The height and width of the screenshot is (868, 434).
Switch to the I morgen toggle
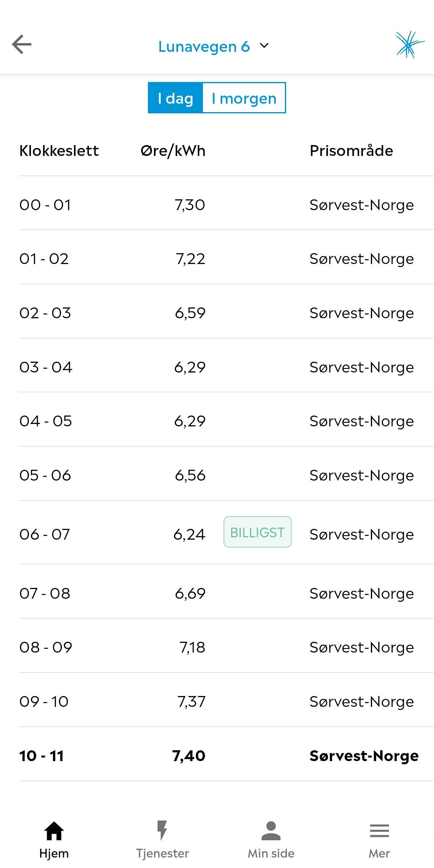pyautogui.click(x=244, y=98)
